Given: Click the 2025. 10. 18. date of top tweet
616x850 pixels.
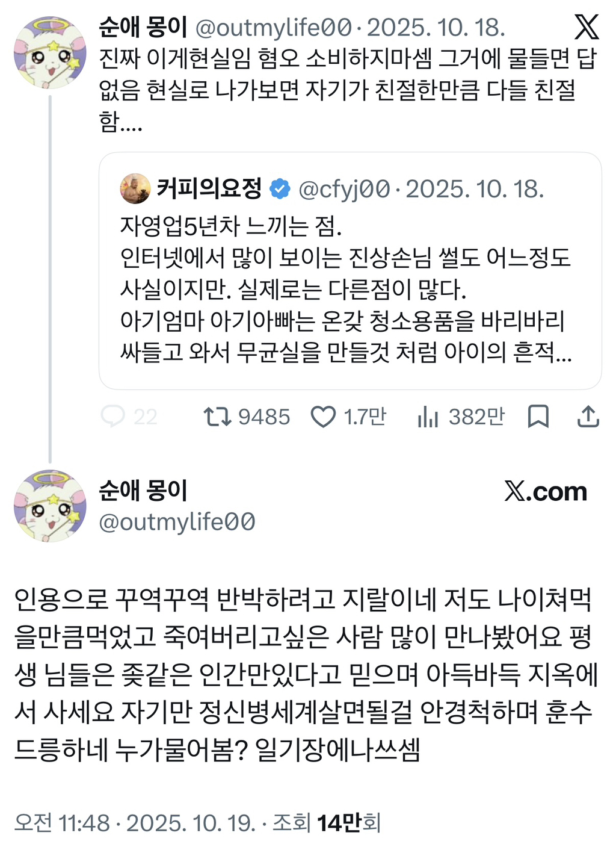Looking at the screenshot, I should click(436, 28).
